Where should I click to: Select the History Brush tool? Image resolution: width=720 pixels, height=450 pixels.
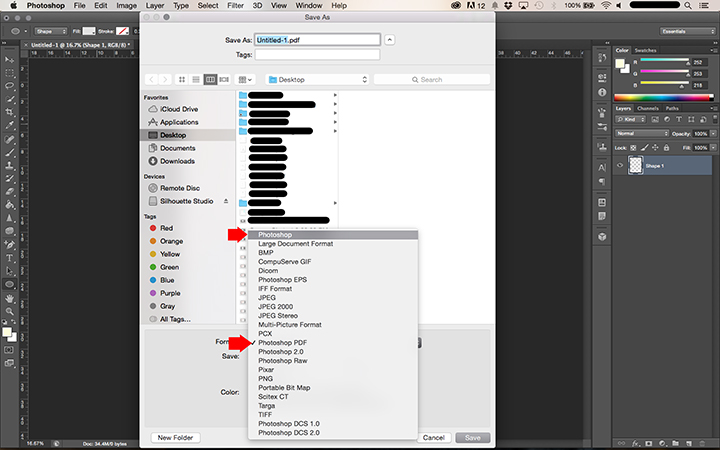tap(9, 178)
